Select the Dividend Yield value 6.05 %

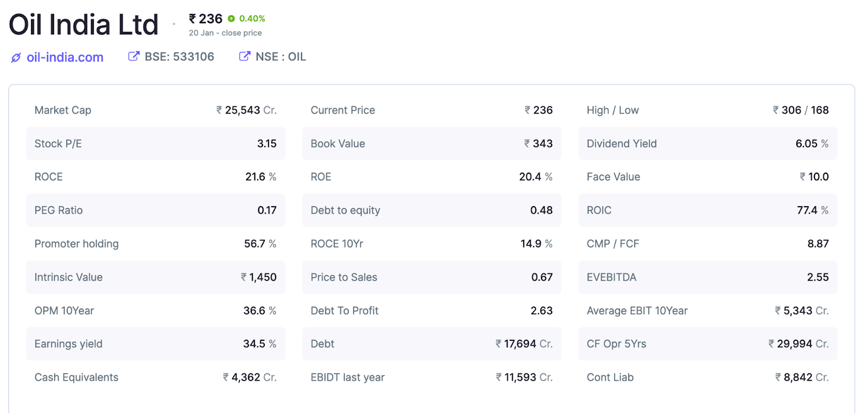(x=812, y=144)
